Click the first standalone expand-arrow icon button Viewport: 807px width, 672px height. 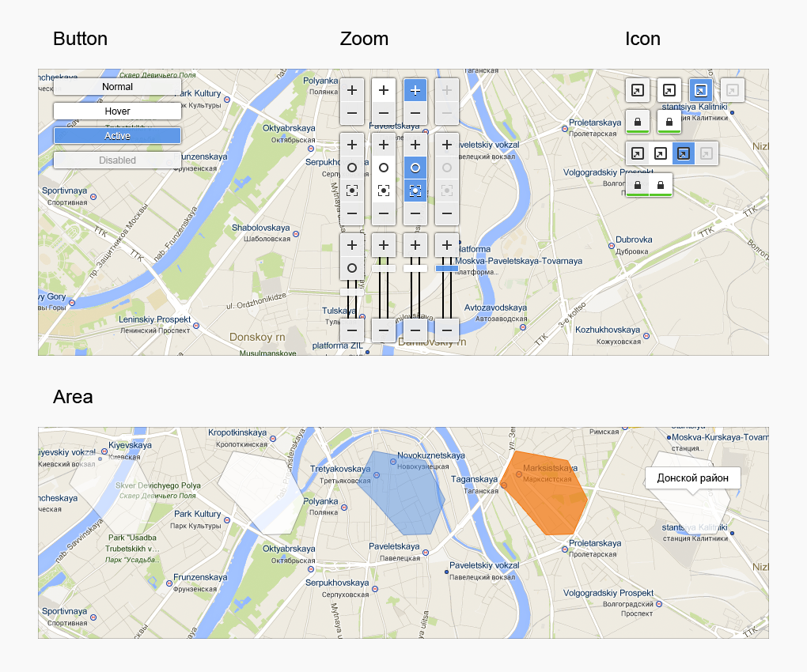click(x=637, y=90)
